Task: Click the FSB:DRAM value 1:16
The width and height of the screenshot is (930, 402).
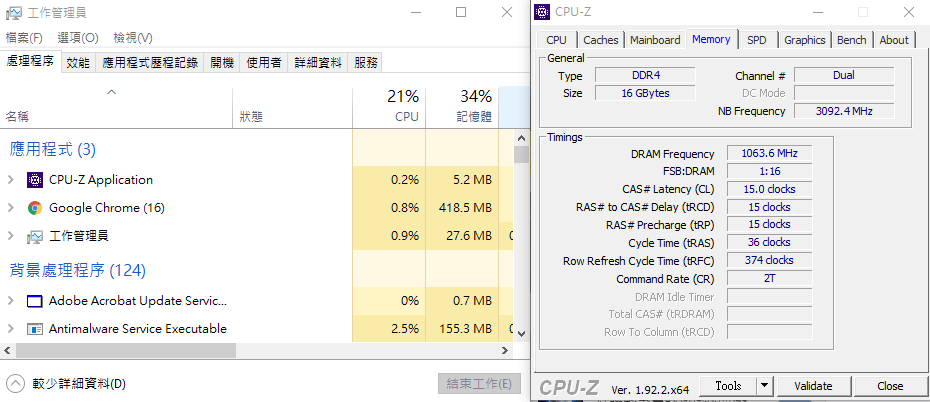Action: 769,171
